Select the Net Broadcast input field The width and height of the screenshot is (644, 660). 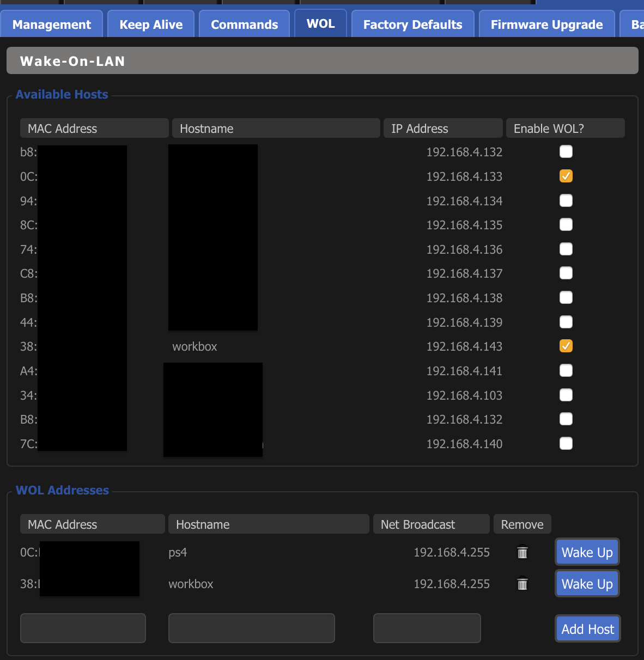427,628
